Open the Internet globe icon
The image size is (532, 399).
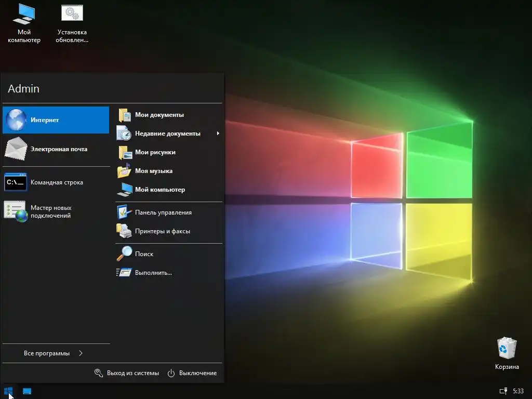pyautogui.click(x=16, y=120)
